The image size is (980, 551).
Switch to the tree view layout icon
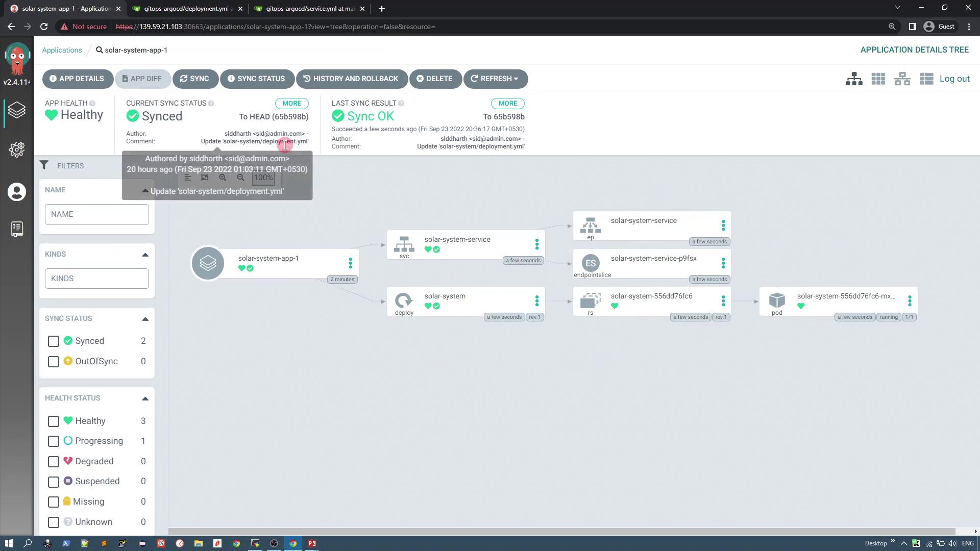pyautogui.click(x=854, y=79)
